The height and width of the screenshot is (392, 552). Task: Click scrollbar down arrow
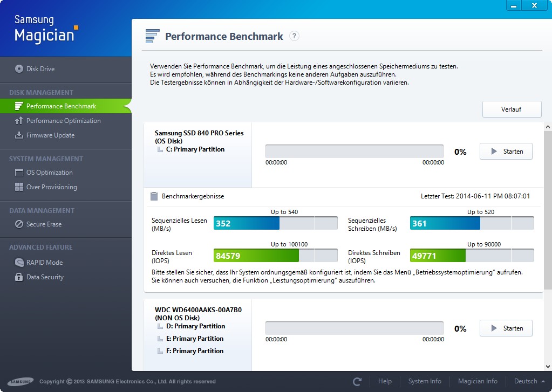tap(548, 366)
